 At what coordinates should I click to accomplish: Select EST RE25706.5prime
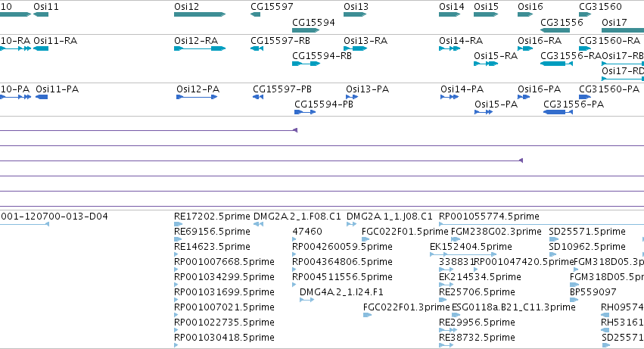pos(443,300)
